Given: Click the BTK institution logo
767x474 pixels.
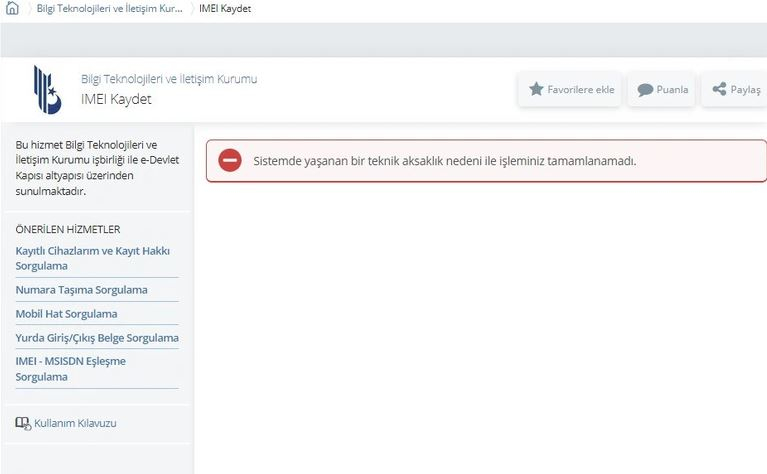Looking at the screenshot, I should (x=47, y=89).
